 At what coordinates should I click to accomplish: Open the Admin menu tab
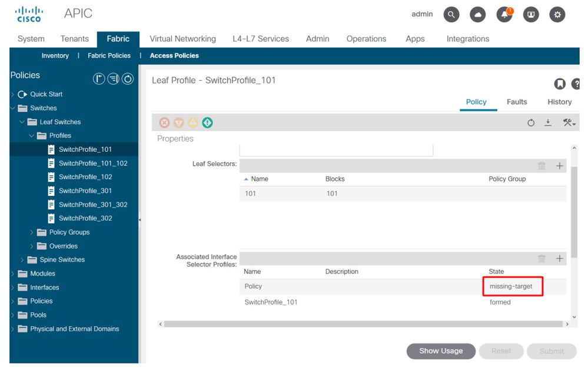click(317, 39)
